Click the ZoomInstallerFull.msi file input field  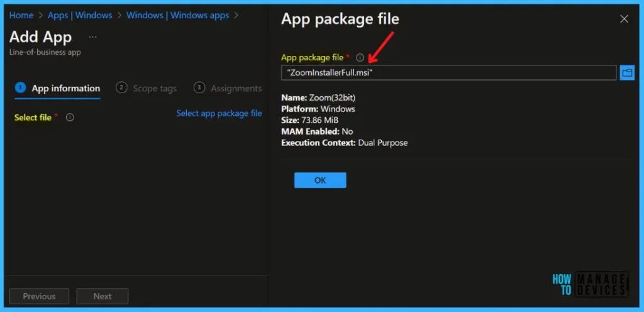[448, 73]
